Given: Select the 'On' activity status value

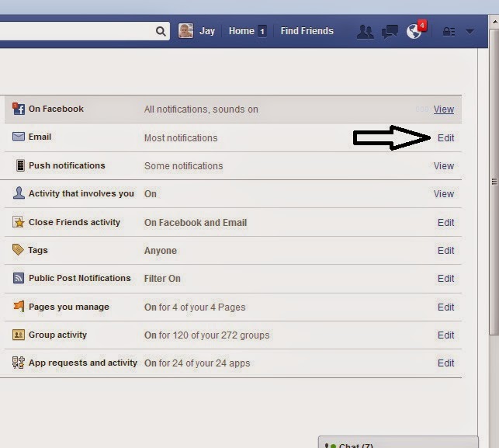Looking at the screenshot, I should coord(151,194).
